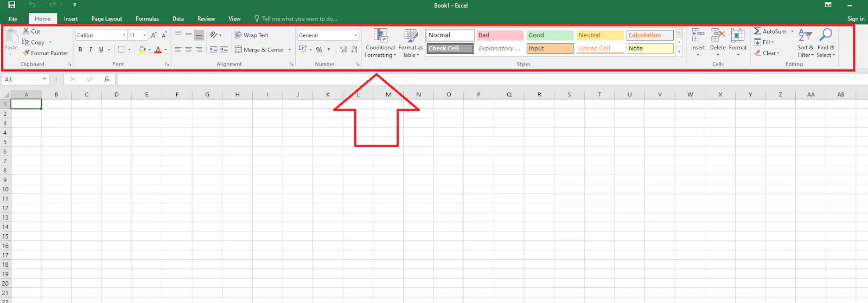The width and height of the screenshot is (868, 303).
Task: Click the Save icon in title bar
Action: (x=11, y=5)
